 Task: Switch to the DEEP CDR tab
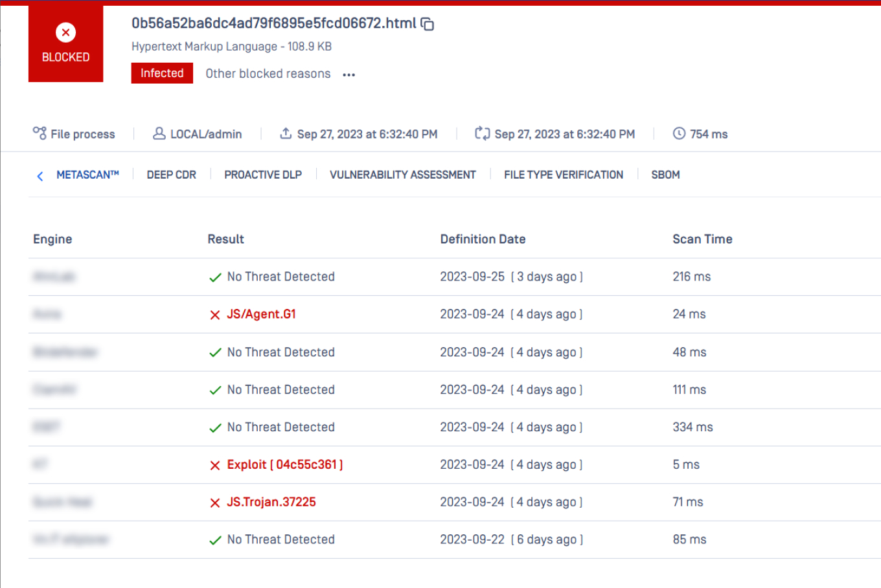[x=171, y=175]
